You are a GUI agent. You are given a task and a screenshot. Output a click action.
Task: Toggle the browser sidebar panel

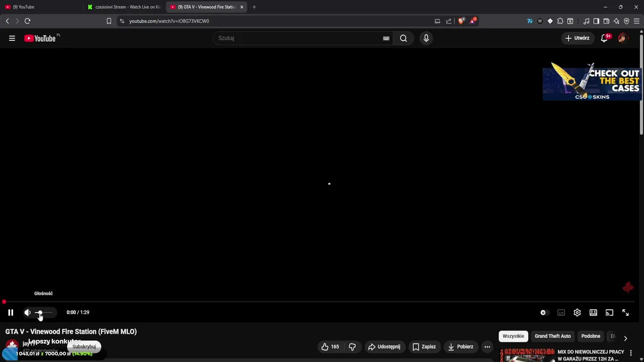[x=596, y=21]
